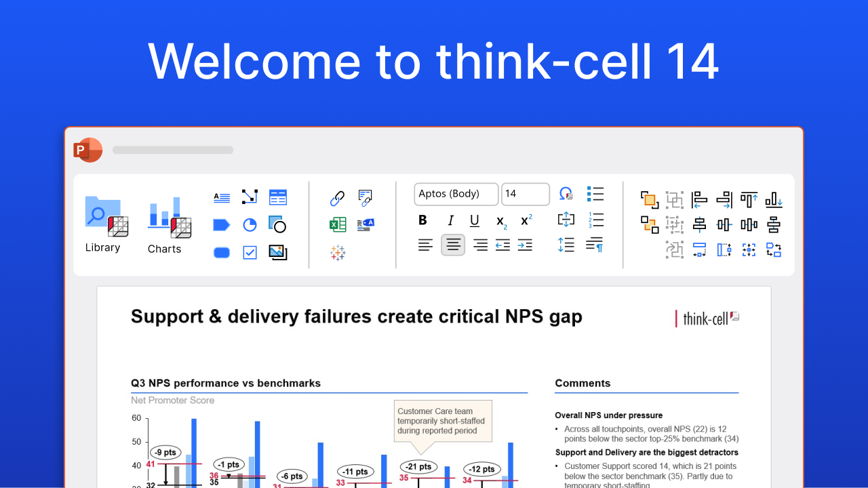This screenshot has height=488, width=868.
Task: Open the font selector showing Aptos (Body)
Action: pos(456,194)
